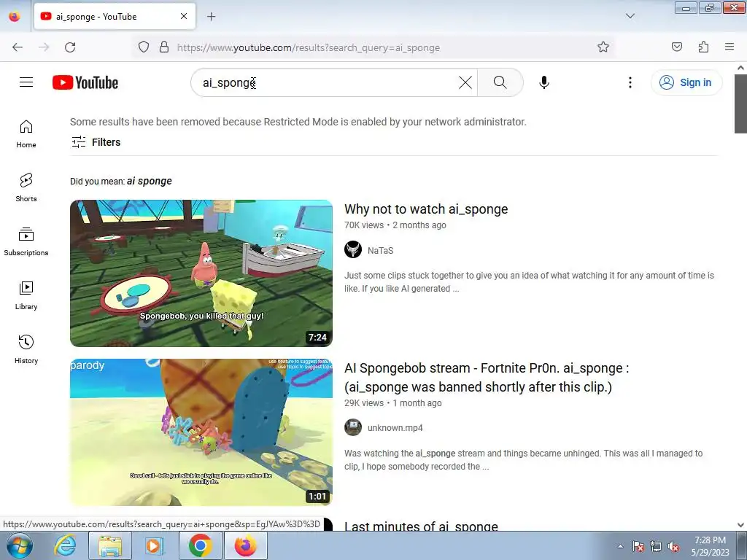The image size is (747, 560).
Task: Open Chrome from the taskbar
Action: click(x=200, y=545)
